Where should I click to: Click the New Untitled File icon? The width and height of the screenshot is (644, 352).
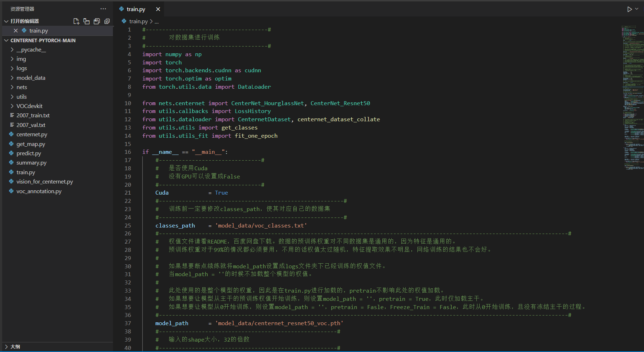76,21
